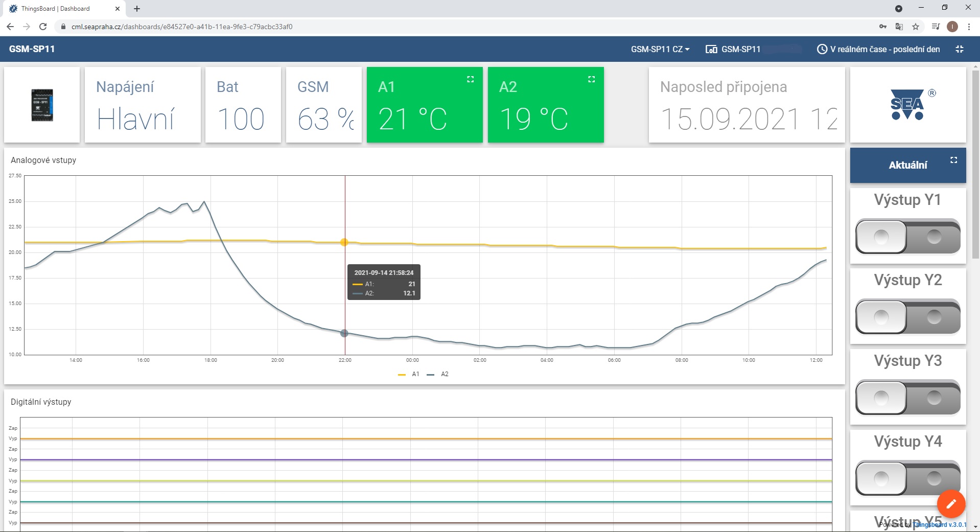Toggle the Výstup Y4 switch
980x532 pixels.
908,478
